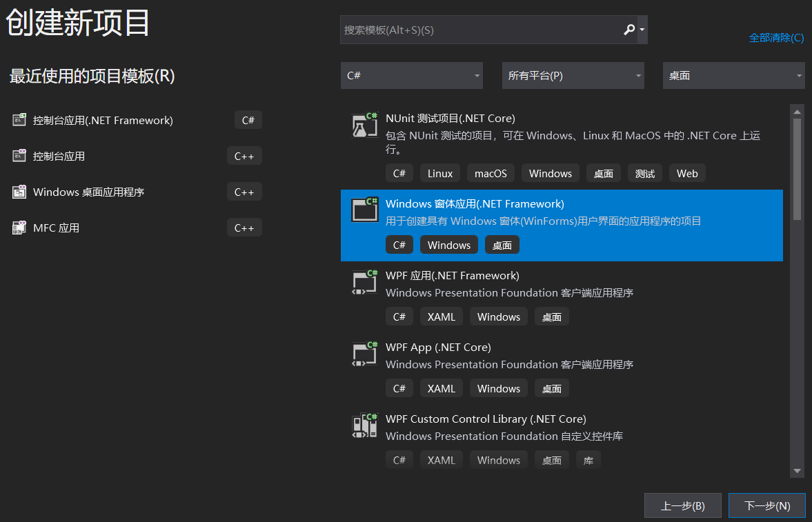Click the Windows 窗体应用 window icon
Viewport: 812px width, 522px height.
[364, 209]
